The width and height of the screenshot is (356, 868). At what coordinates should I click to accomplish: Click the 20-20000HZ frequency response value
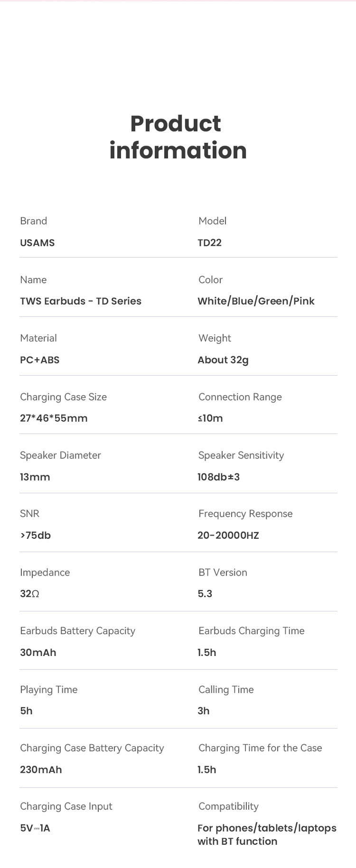point(228,536)
